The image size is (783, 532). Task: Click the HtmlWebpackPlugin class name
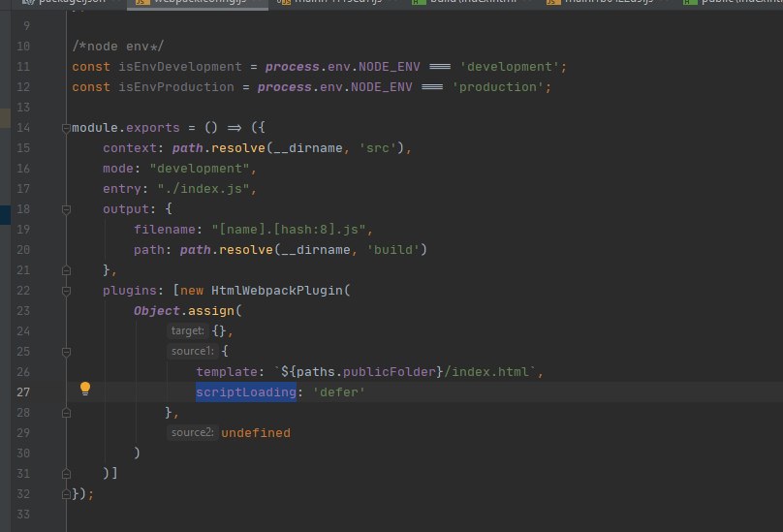click(277, 291)
